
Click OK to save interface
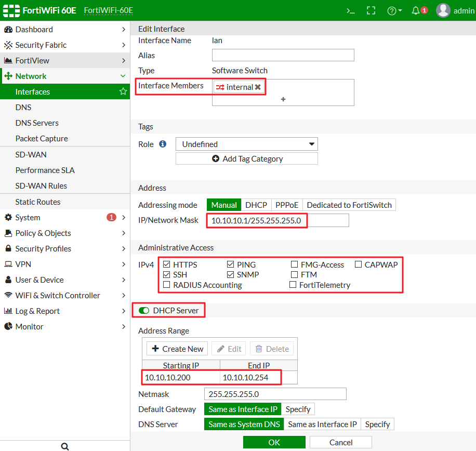[274, 442]
